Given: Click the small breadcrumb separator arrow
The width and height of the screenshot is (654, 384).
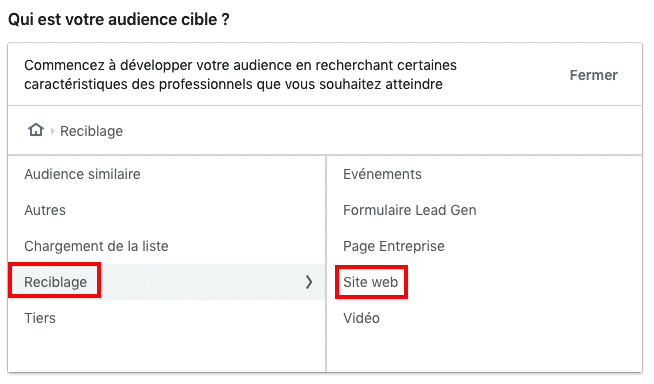Looking at the screenshot, I should [x=53, y=131].
